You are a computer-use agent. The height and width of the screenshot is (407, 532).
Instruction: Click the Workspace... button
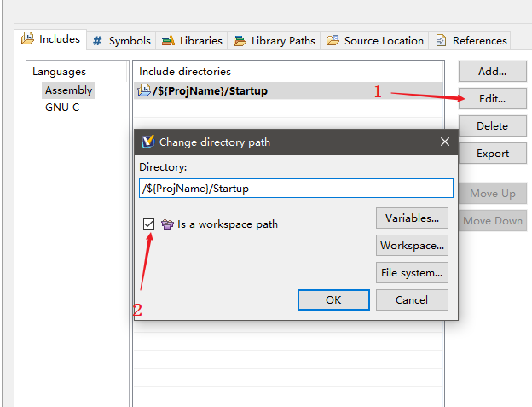(412, 246)
